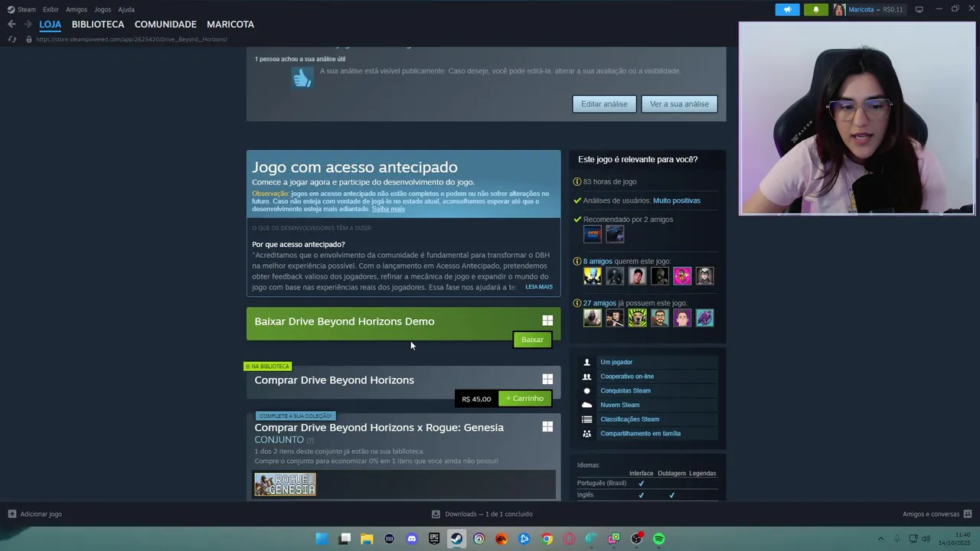Click the Compartilhamento em família link
The width and height of the screenshot is (980, 551).
coord(640,433)
